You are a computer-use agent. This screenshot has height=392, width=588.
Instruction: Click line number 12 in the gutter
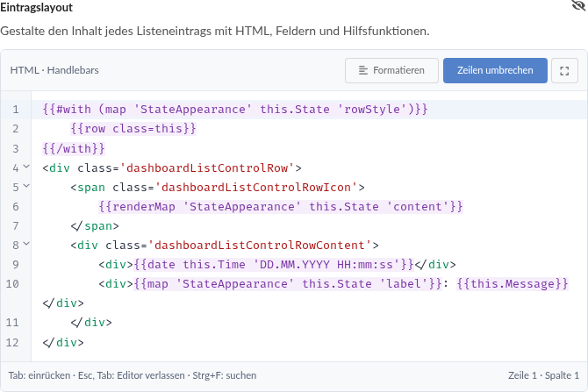12,342
